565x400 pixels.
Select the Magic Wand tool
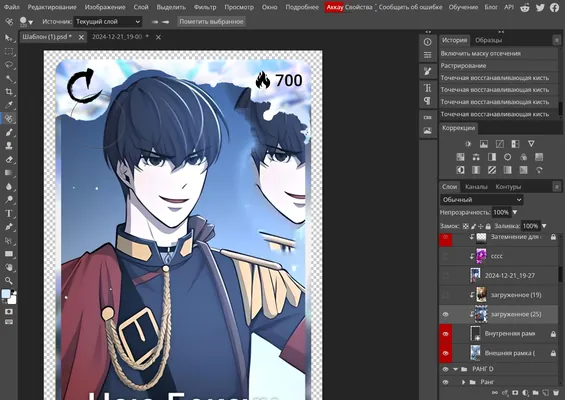9,78
